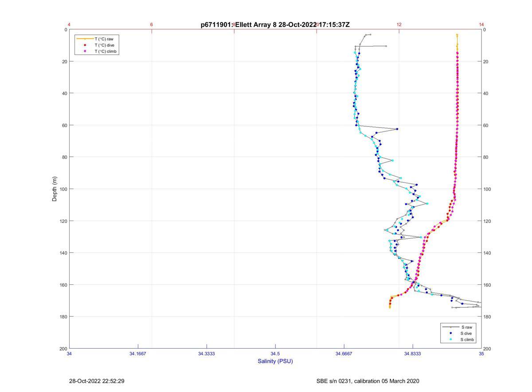This screenshot has height=392, width=532.
Task: Select the 'S raw' legend entry
Action: (458, 327)
